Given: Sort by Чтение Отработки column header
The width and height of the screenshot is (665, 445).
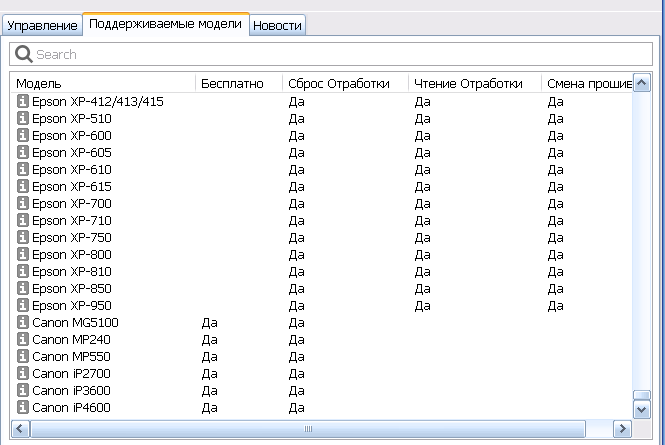Looking at the screenshot, I should point(475,83).
